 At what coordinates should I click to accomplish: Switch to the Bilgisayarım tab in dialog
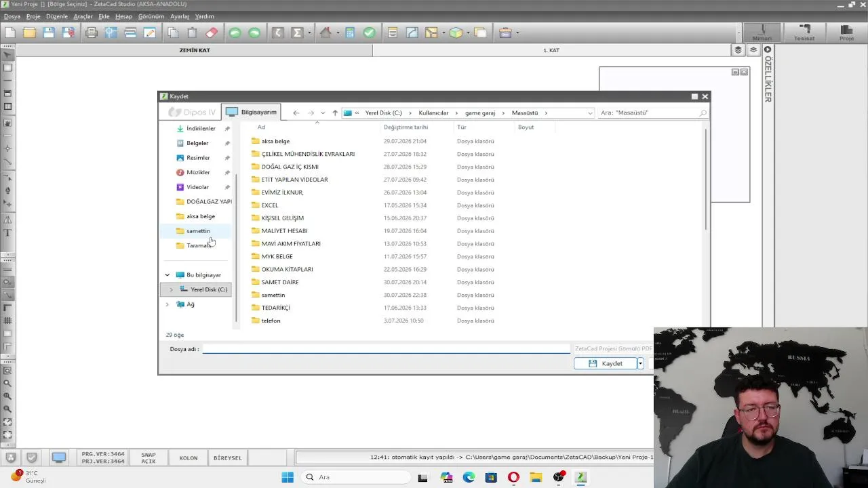pyautogui.click(x=252, y=112)
